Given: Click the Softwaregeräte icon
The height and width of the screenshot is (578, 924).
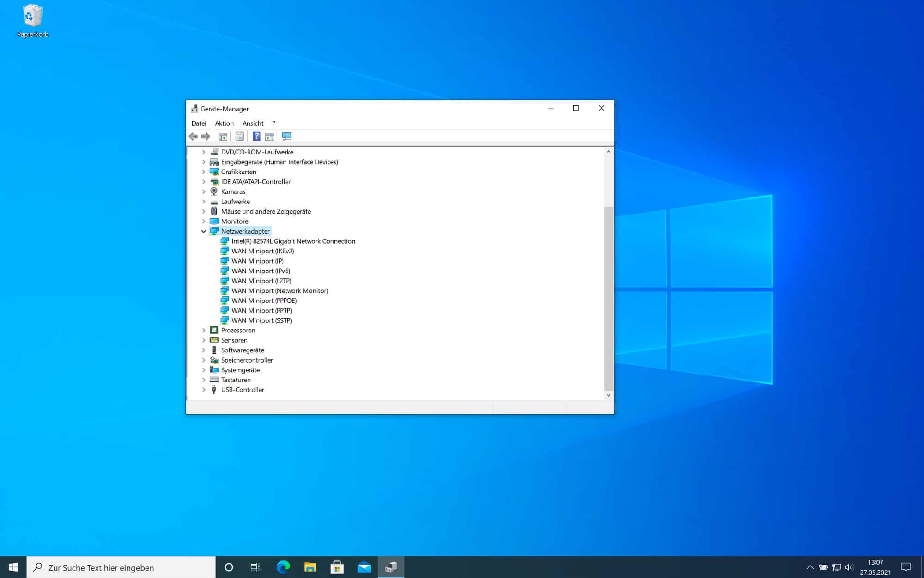Looking at the screenshot, I should [x=214, y=350].
